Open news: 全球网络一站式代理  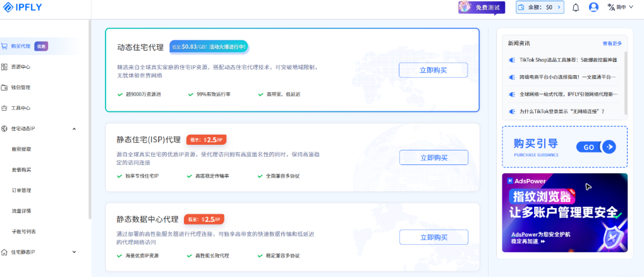[568, 94]
